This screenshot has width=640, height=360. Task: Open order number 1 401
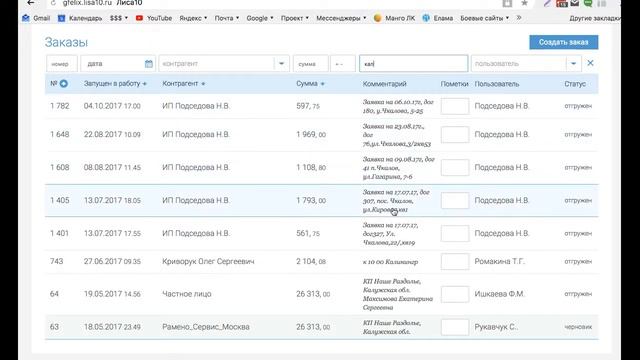[60, 233]
